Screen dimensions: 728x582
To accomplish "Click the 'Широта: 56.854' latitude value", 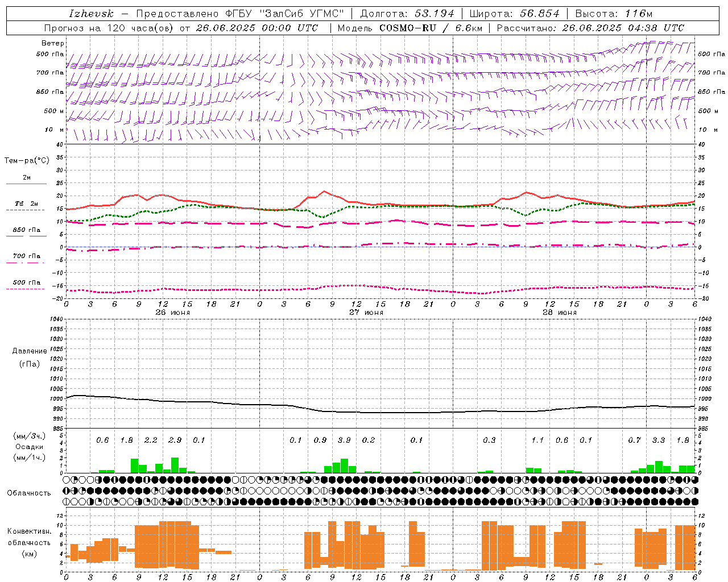I will pos(514,14).
